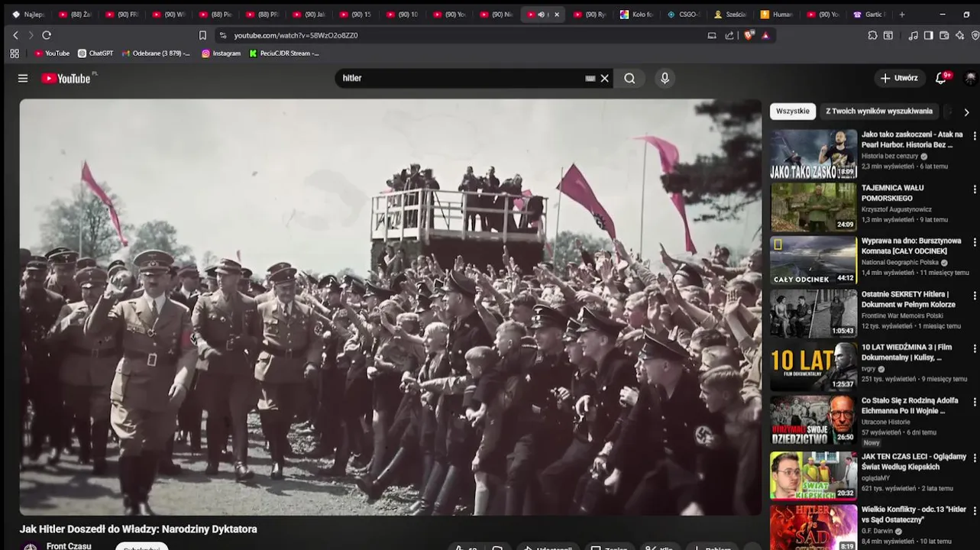The width and height of the screenshot is (980, 550).
Task: Open the music notes media control icon
Action: point(913,35)
